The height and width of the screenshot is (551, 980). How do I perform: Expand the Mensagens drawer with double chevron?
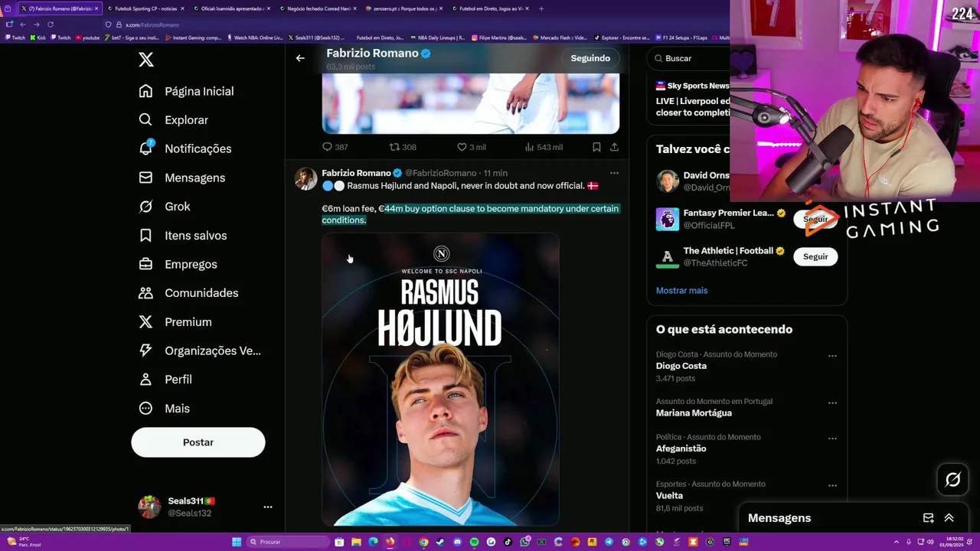949,518
